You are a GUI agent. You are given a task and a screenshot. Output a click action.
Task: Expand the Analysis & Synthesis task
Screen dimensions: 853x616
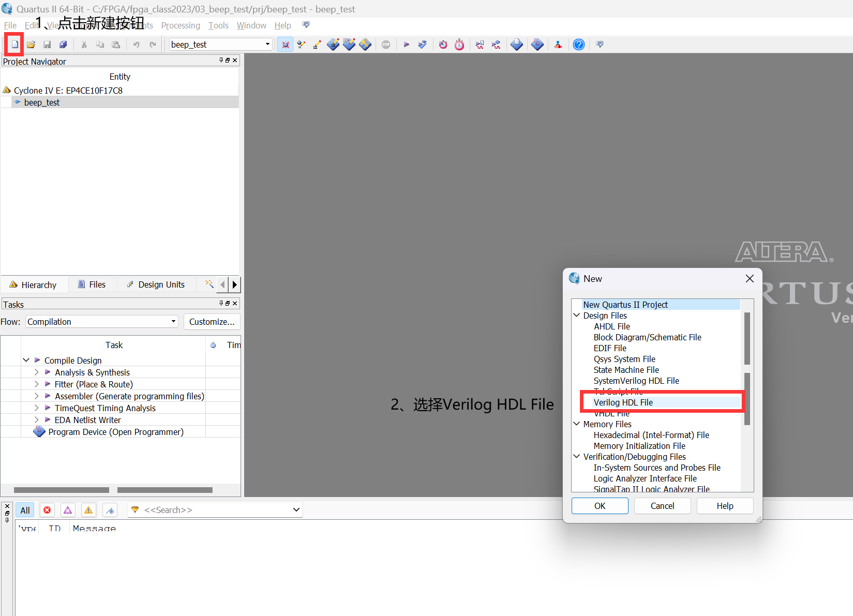point(36,372)
